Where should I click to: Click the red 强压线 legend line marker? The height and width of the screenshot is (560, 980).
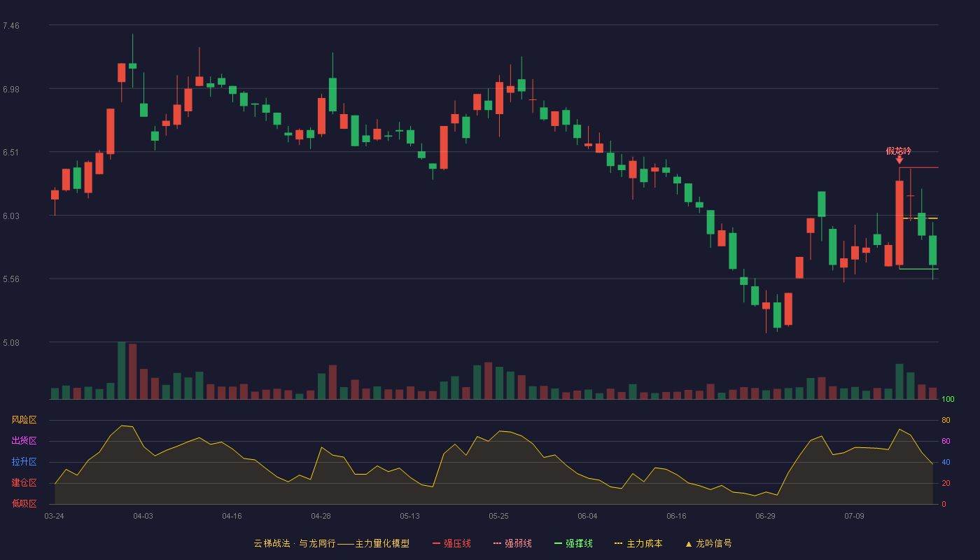click(x=437, y=543)
